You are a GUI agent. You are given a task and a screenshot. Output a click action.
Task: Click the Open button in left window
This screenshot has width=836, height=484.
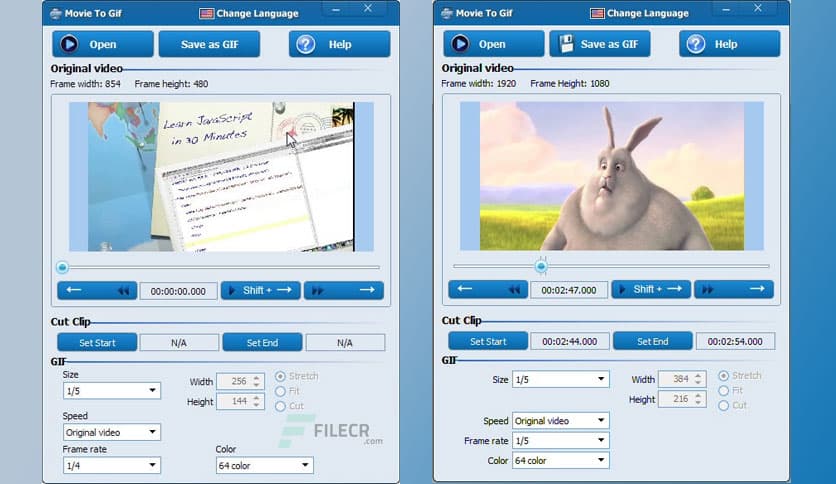(x=102, y=44)
